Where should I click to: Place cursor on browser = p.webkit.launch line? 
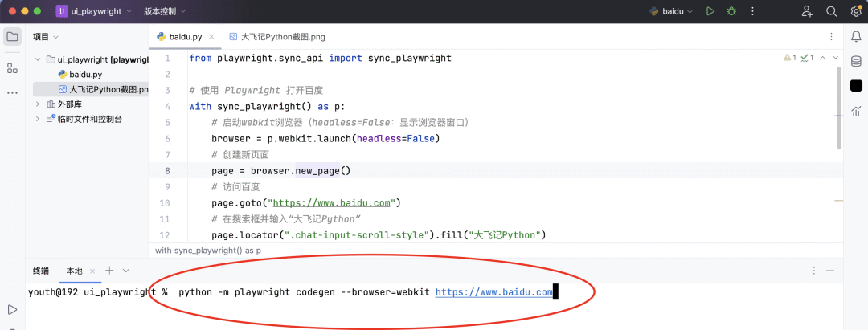coord(325,138)
